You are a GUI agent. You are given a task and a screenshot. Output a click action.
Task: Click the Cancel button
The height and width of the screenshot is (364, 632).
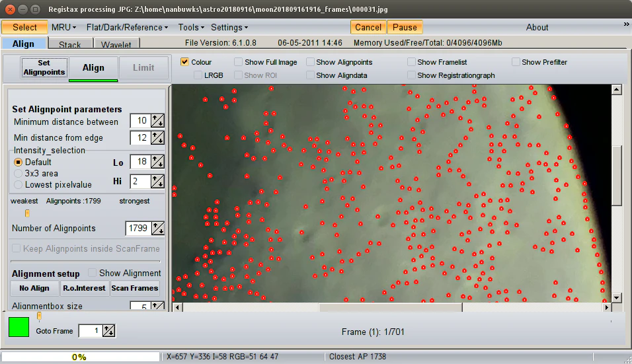pyautogui.click(x=368, y=27)
